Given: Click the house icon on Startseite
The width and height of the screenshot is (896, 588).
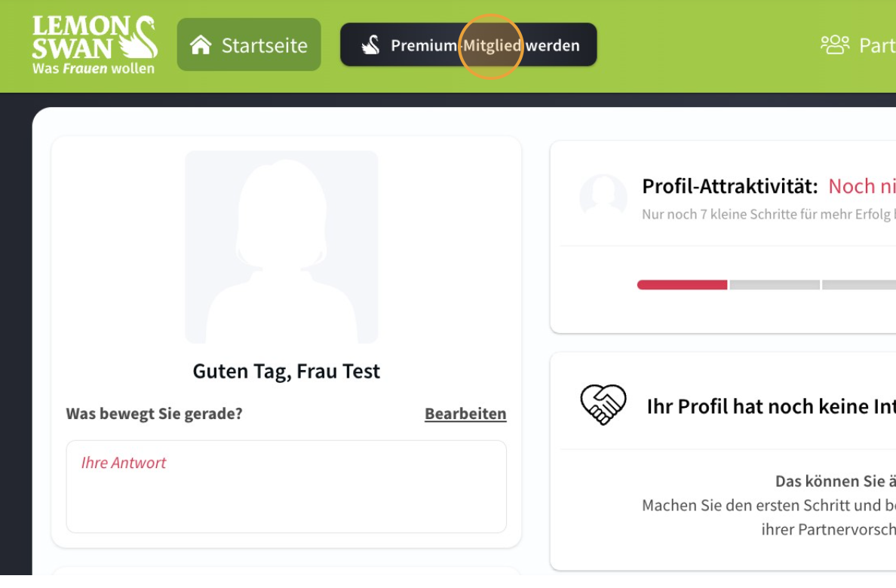Looking at the screenshot, I should tap(201, 44).
